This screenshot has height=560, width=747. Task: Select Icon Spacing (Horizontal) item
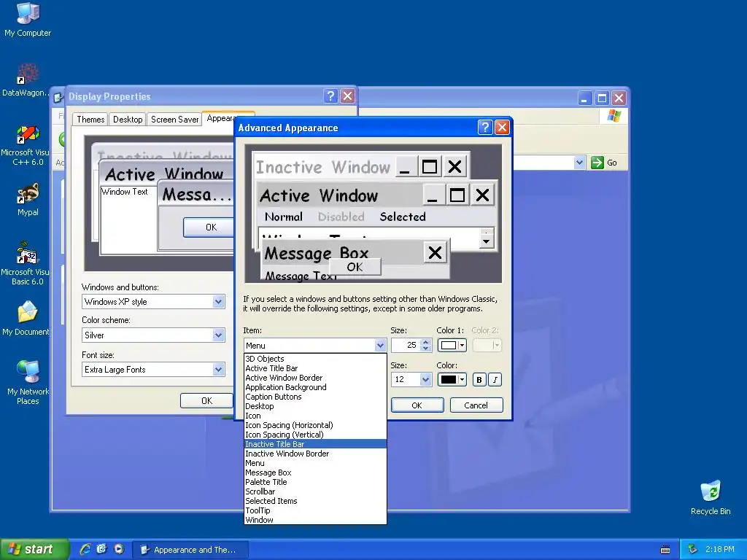coord(315,425)
